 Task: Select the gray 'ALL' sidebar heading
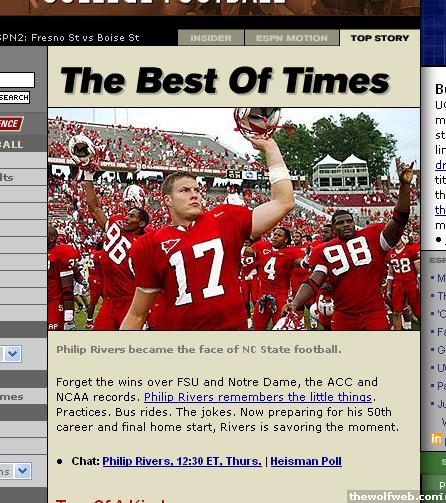click(x=12, y=144)
